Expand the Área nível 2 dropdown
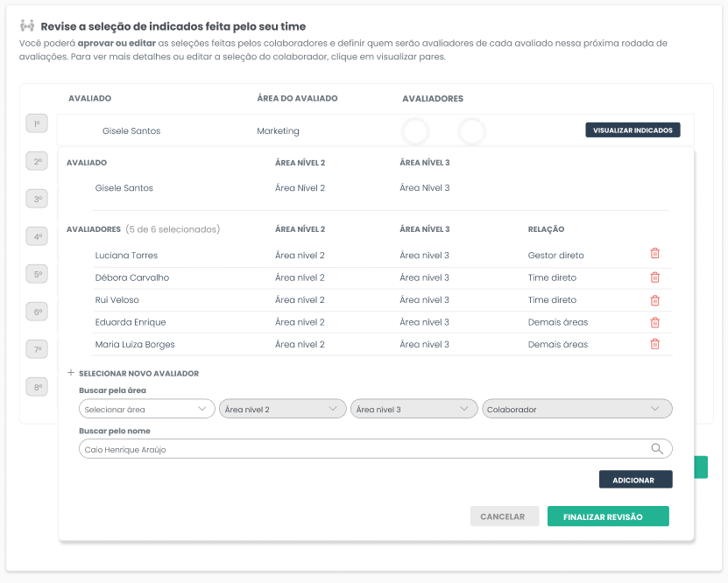728x583 pixels. pos(283,409)
